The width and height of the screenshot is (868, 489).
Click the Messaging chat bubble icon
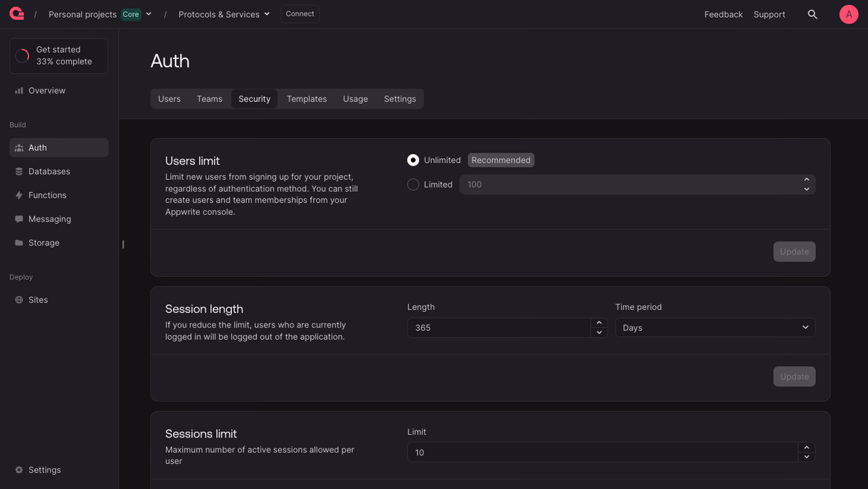19,219
